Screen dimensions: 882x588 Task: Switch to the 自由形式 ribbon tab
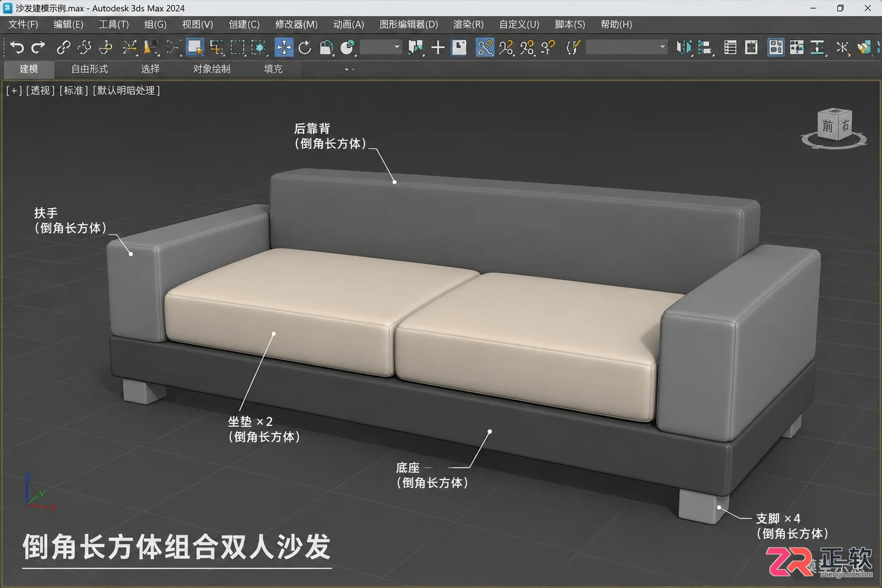point(89,69)
